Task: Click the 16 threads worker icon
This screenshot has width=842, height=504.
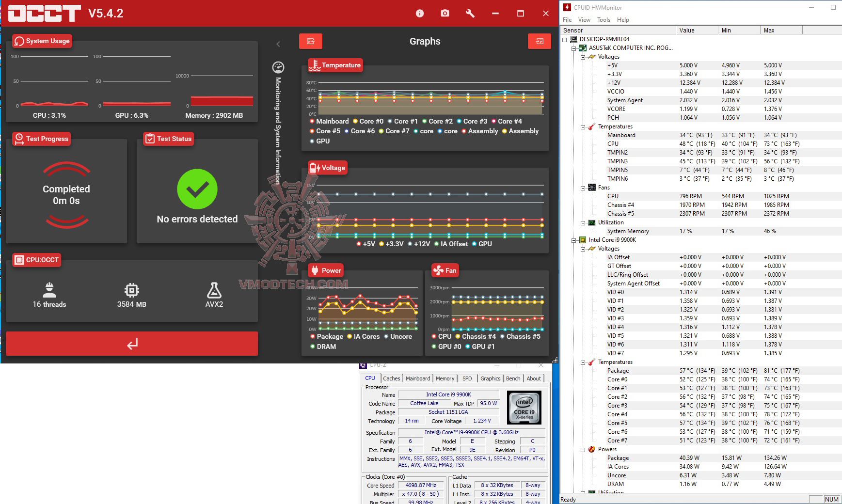Action: [49, 290]
